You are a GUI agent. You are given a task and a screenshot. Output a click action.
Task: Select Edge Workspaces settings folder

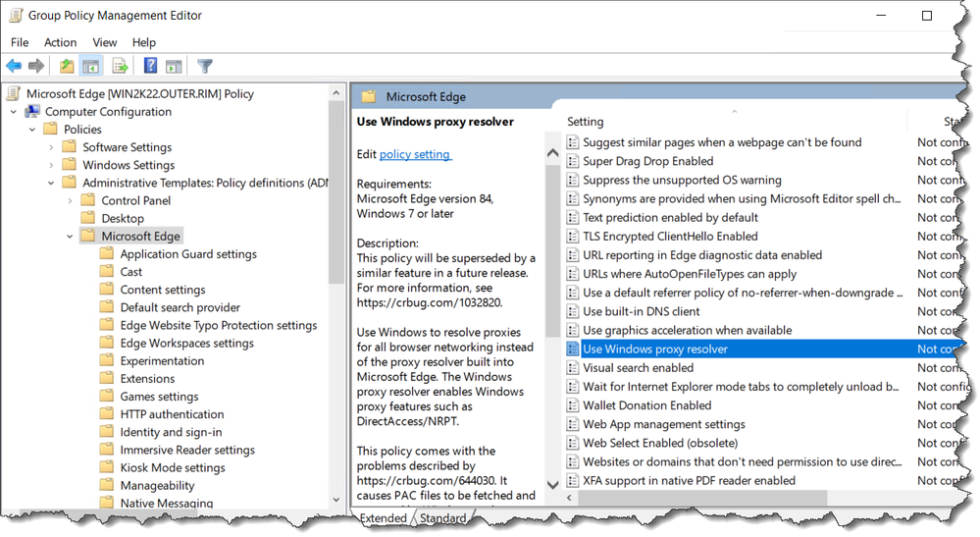click(x=186, y=343)
